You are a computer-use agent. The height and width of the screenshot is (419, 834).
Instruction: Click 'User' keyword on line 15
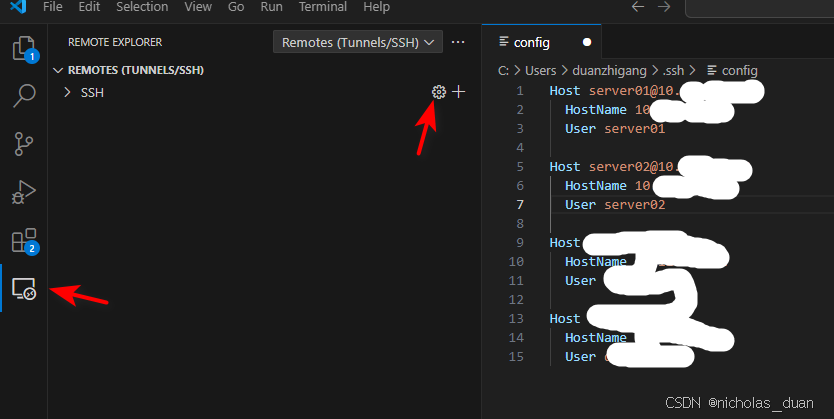pyautogui.click(x=580, y=357)
